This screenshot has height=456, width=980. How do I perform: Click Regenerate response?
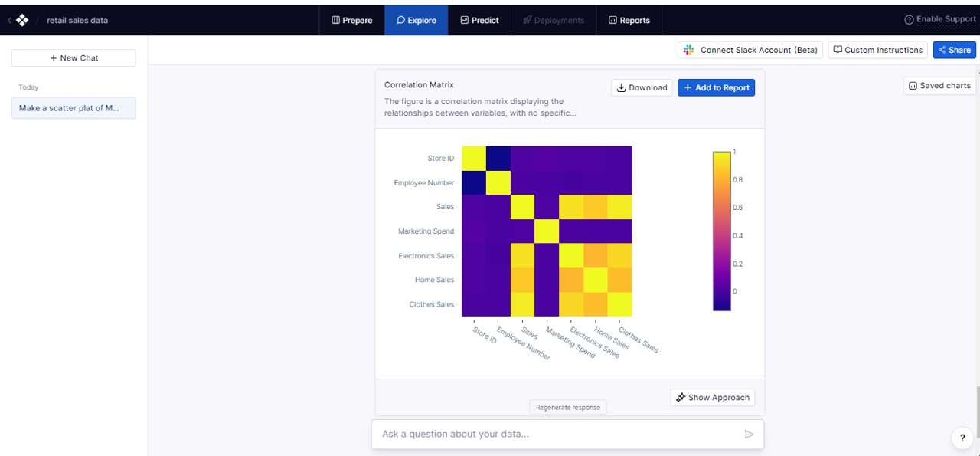pos(567,407)
